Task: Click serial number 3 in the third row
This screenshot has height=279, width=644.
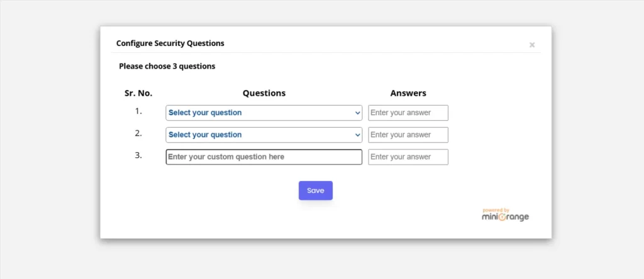Action: click(138, 155)
